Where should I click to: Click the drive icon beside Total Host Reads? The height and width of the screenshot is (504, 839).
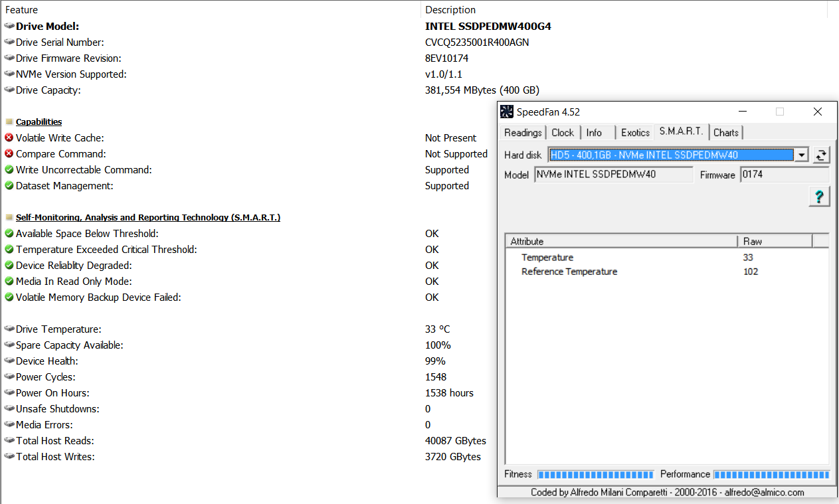point(9,441)
